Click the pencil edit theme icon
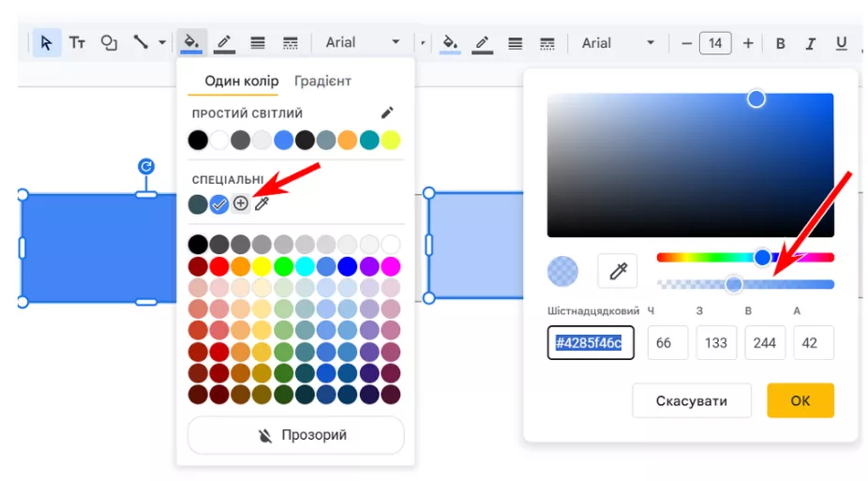Image resolution: width=868 pixels, height=481 pixels. pos(387,113)
